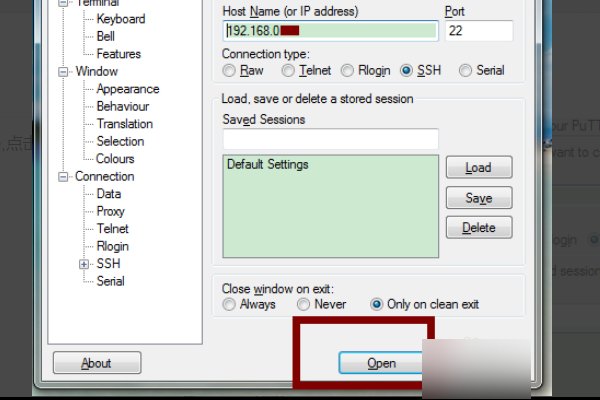Choose Telnet connection type

[x=288, y=71]
